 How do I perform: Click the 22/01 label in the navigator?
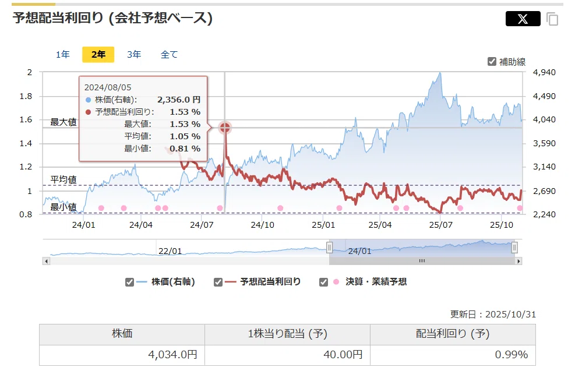[170, 251]
